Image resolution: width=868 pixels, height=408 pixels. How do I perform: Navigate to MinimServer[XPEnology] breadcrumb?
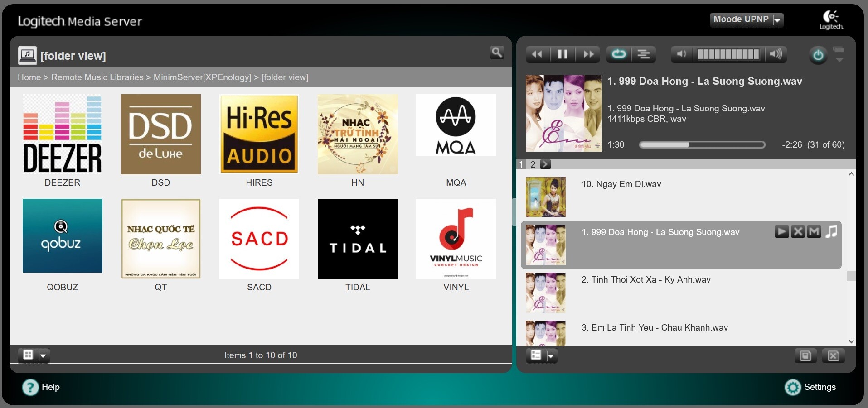[202, 77]
